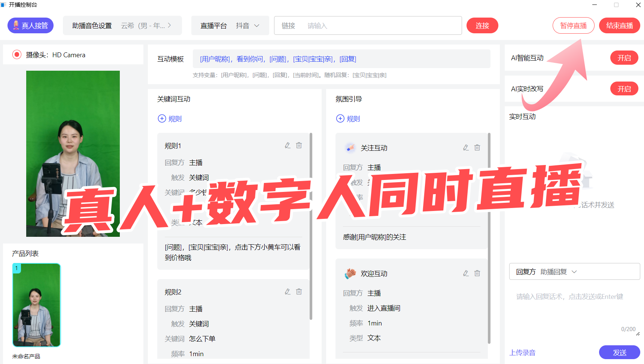Minimize the 开播控制台 window

click(595, 5)
